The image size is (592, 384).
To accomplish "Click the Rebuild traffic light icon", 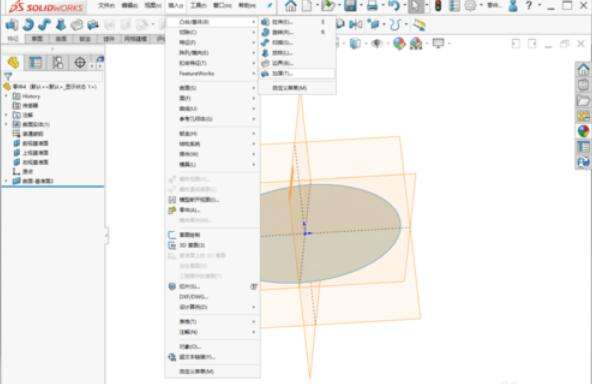I will [x=438, y=6].
